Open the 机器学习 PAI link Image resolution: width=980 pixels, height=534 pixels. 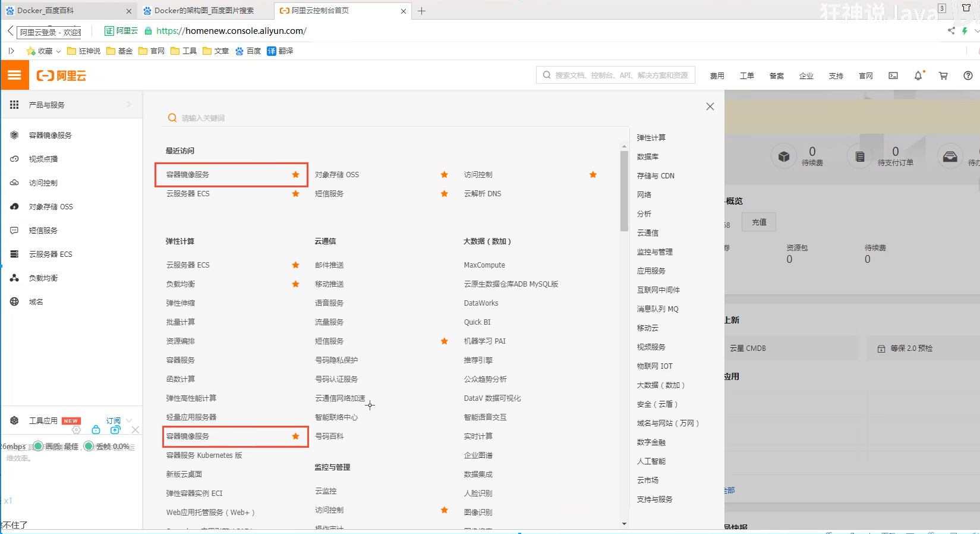(x=485, y=341)
